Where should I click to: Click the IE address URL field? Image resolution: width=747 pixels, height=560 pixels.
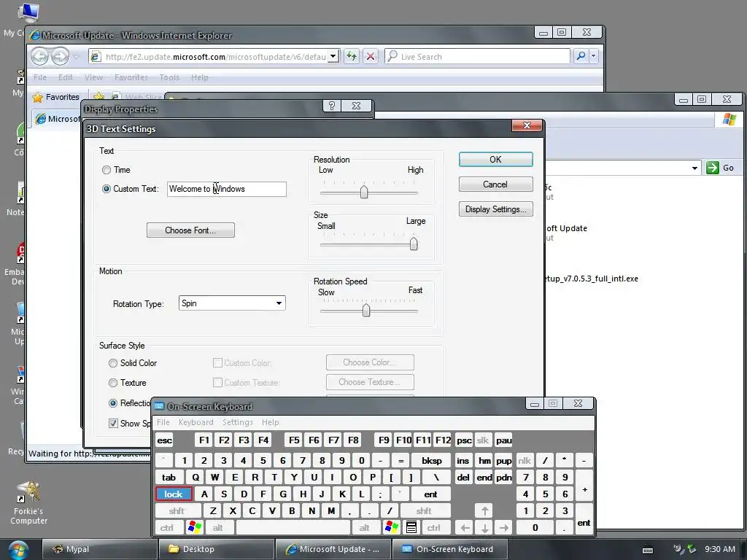point(214,57)
